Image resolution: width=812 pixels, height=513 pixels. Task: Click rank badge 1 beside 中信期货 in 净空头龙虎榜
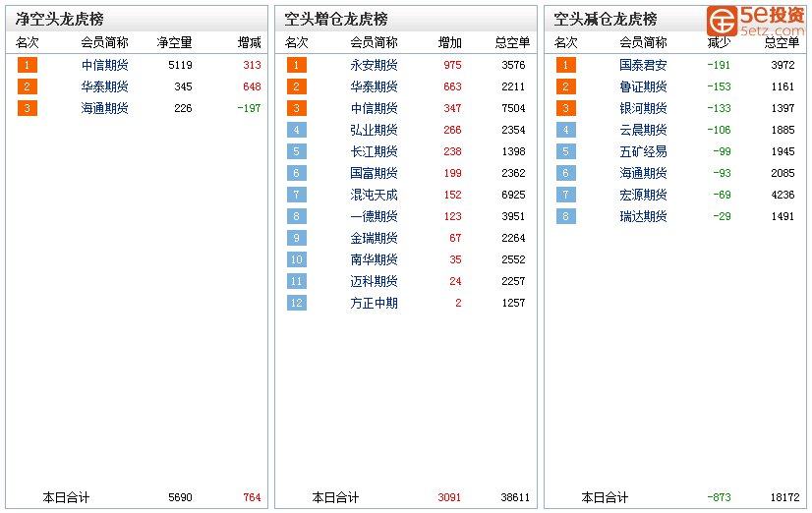pos(28,65)
